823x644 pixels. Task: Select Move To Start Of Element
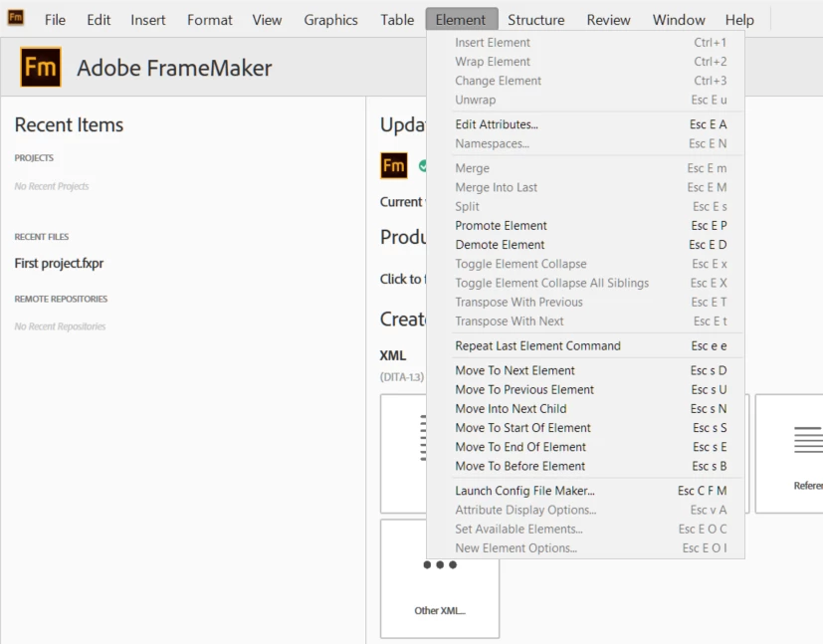[x=586, y=428]
